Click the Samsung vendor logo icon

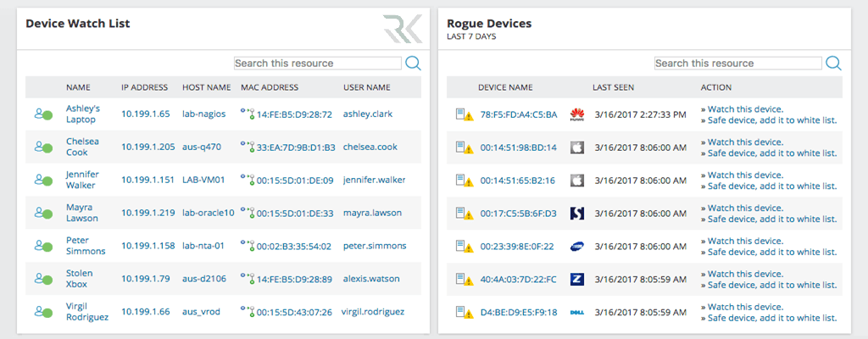(577, 247)
